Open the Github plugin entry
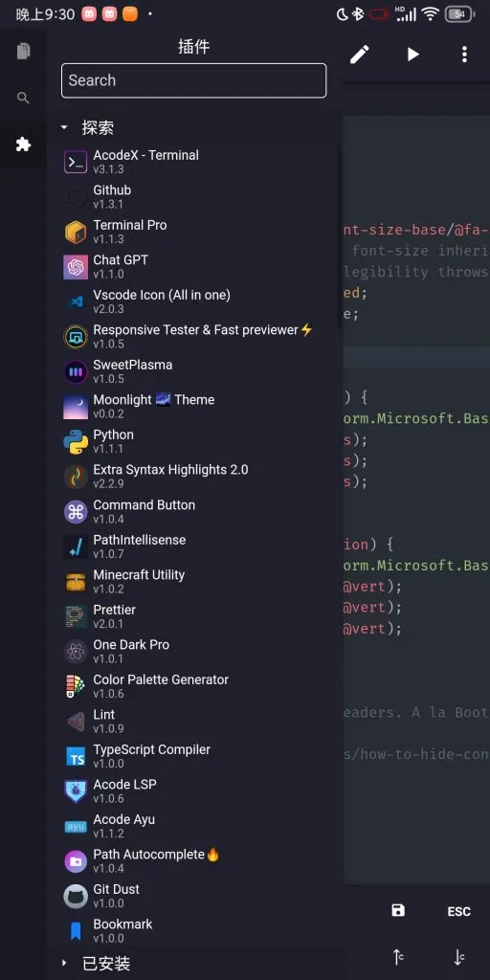 tap(195, 196)
